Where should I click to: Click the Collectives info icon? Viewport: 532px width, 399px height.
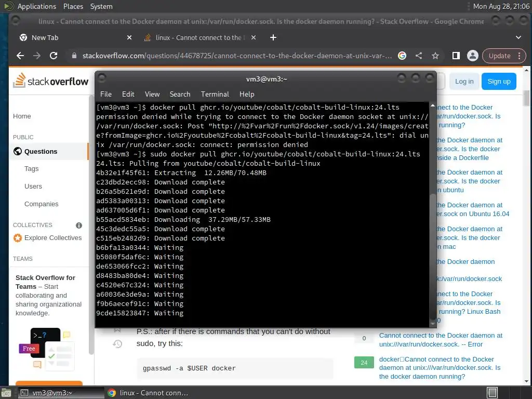(79, 225)
